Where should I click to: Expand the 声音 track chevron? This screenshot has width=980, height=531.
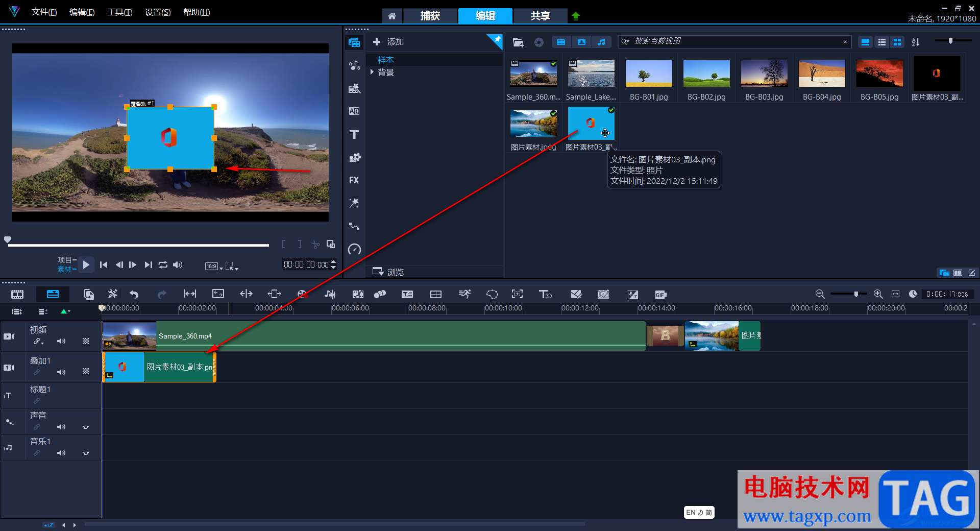coord(86,427)
